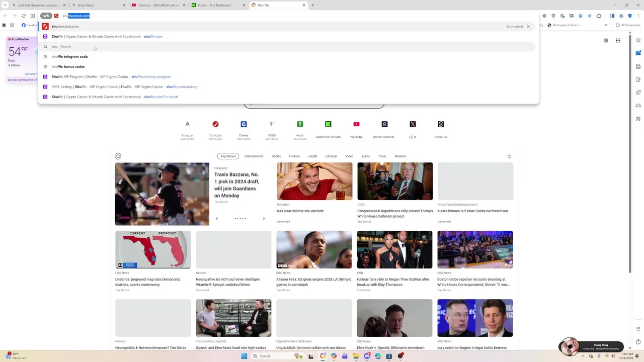This screenshot has height=362, width=644.
Task: Open the YouTube shortcut tile
Action: [356, 129]
